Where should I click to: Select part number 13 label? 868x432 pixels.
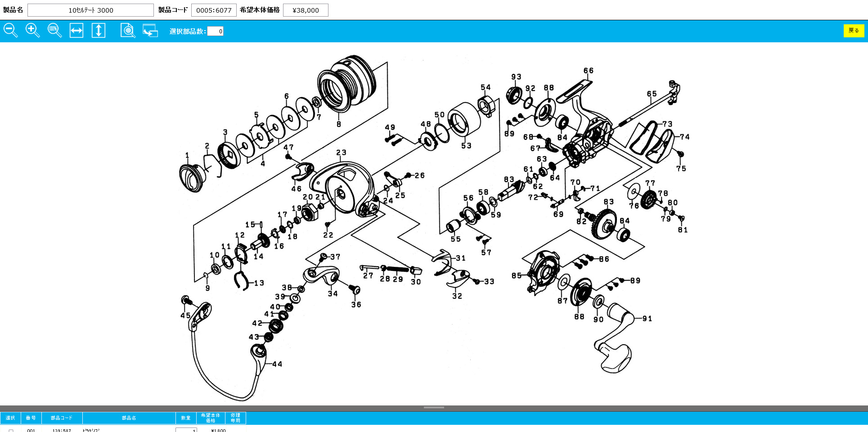[x=259, y=283]
